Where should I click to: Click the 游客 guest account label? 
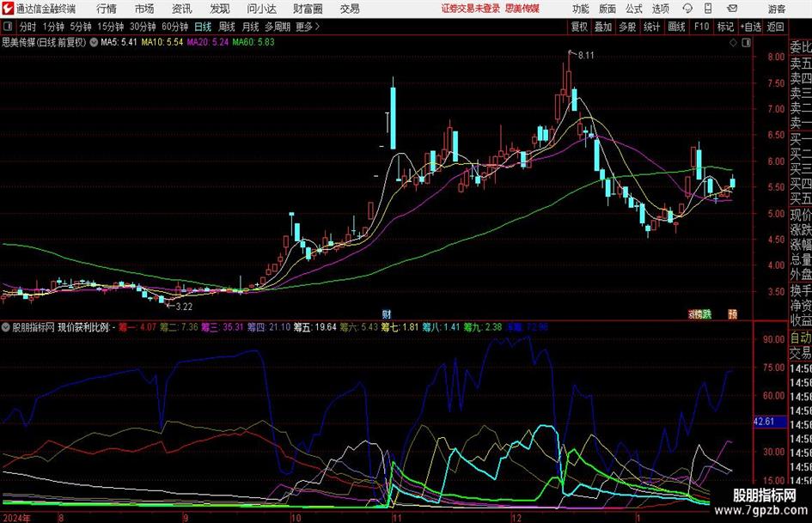click(x=777, y=9)
